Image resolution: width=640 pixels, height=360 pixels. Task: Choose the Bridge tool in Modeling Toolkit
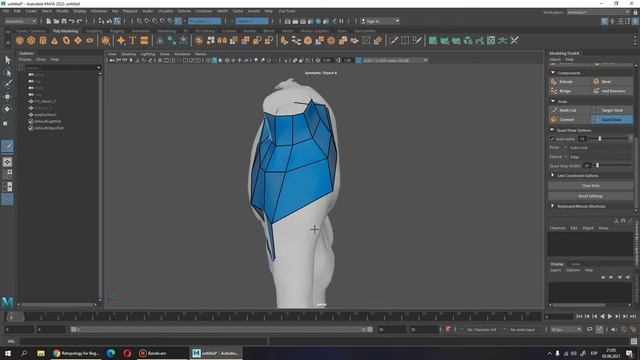[x=569, y=91]
